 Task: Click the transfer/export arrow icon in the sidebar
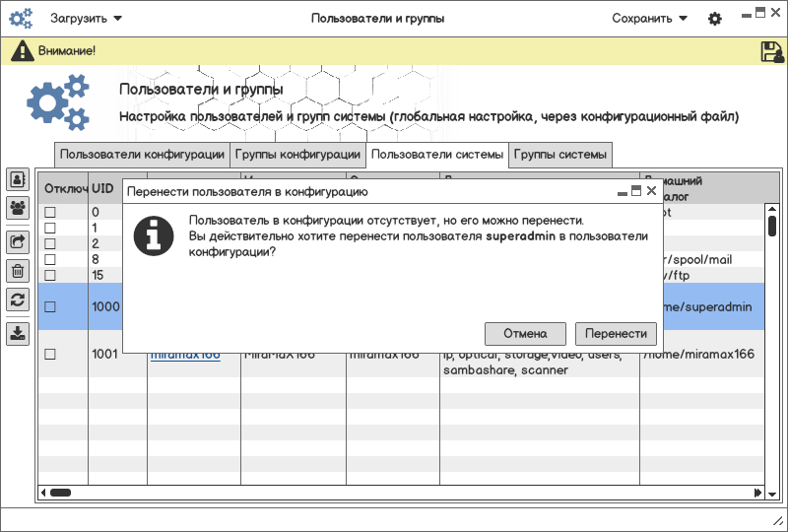18,241
